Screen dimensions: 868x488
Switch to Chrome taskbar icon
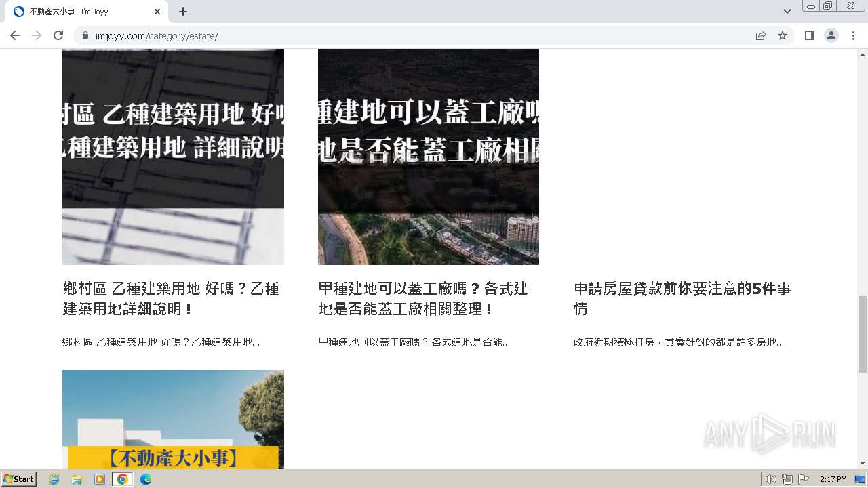[x=123, y=479]
